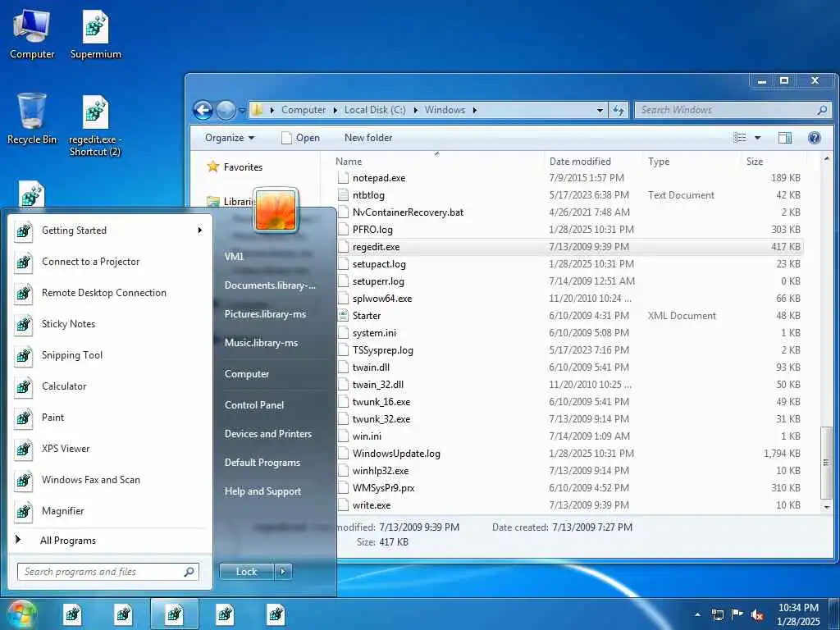The height and width of the screenshot is (630, 840).
Task: Click the last pinned taskbar icon
Action: tap(276, 614)
